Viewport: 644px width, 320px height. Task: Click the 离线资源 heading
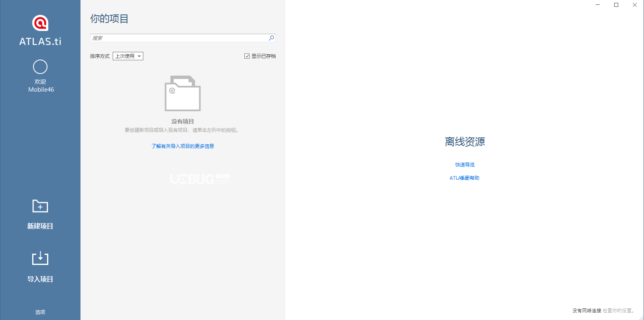(465, 142)
